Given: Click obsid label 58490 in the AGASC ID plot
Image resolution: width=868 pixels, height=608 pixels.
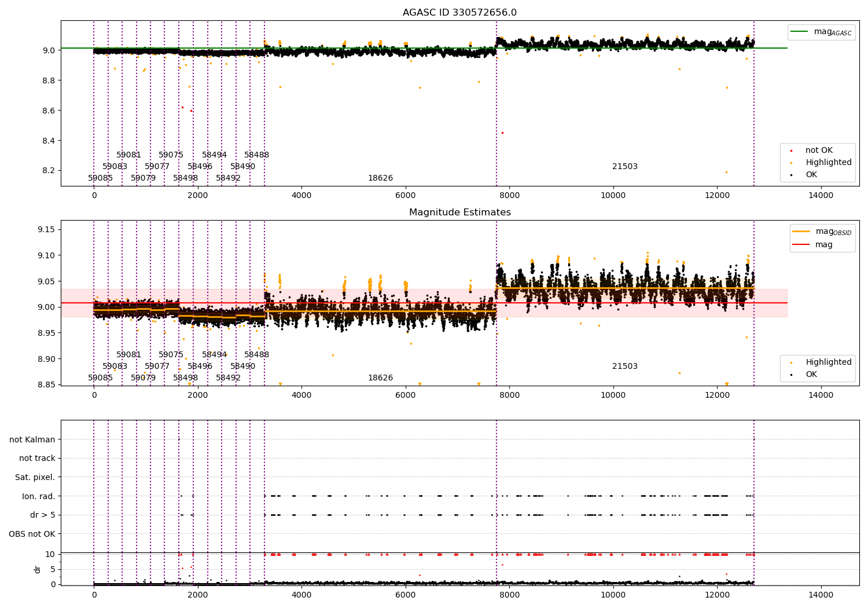Looking at the screenshot, I should click(243, 167).
